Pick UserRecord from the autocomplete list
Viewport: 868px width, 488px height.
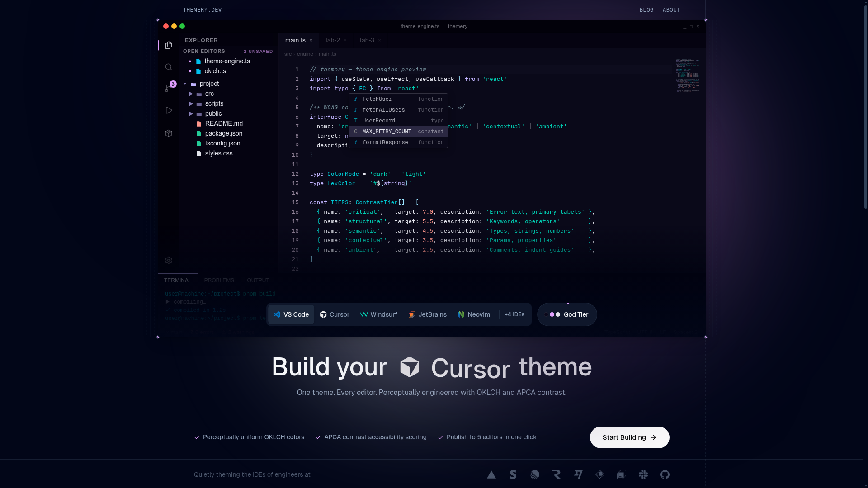click(398, 121)
